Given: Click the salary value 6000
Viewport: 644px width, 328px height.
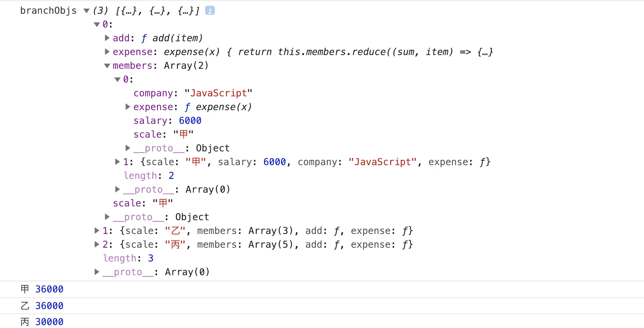Looking at the screenshot, I should point(190,121).
